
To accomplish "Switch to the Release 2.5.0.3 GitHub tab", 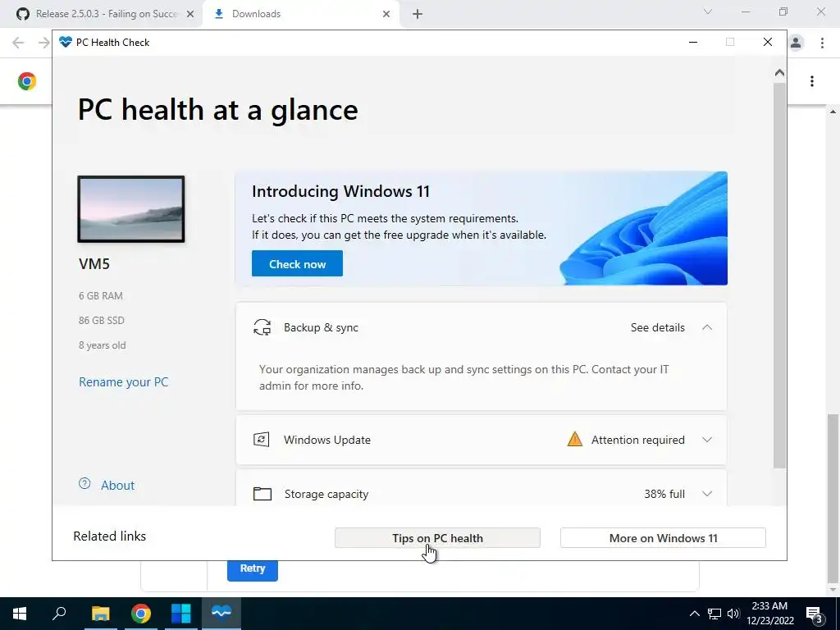I will (x=103, y=14).
